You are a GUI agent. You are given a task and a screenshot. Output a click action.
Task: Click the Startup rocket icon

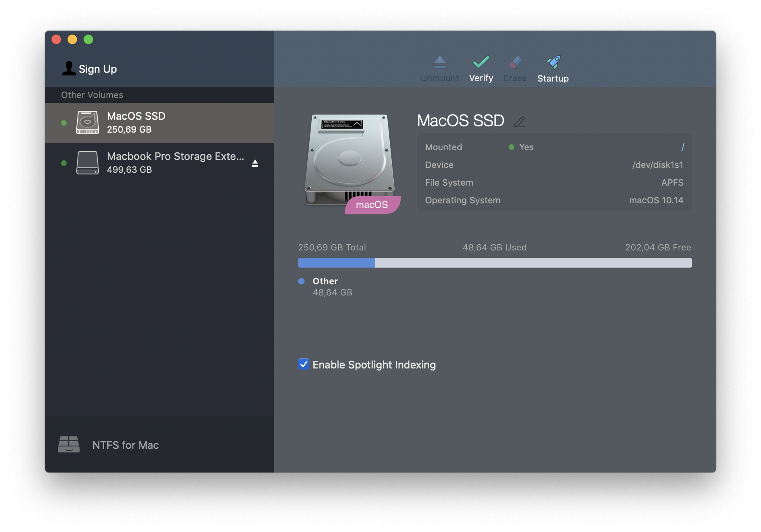click(x=553, y=62)
